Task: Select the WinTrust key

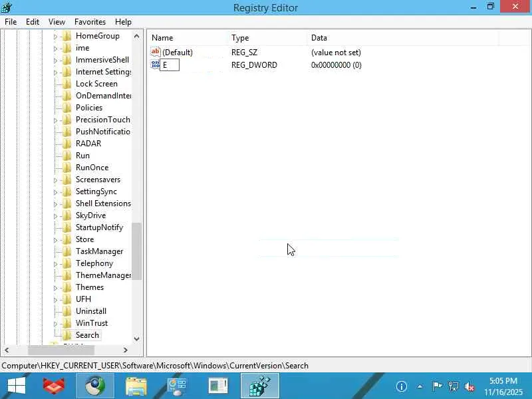Action: click(x=92, y=323)
